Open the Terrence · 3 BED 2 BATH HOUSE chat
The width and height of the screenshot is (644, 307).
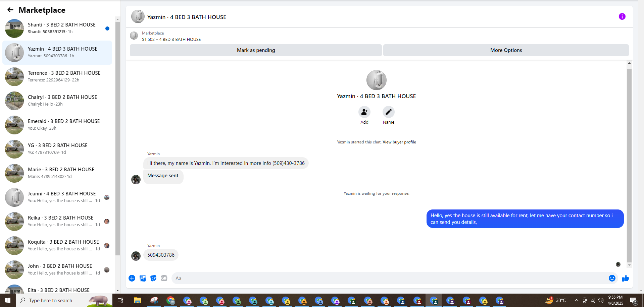click(x=57, y=77)
